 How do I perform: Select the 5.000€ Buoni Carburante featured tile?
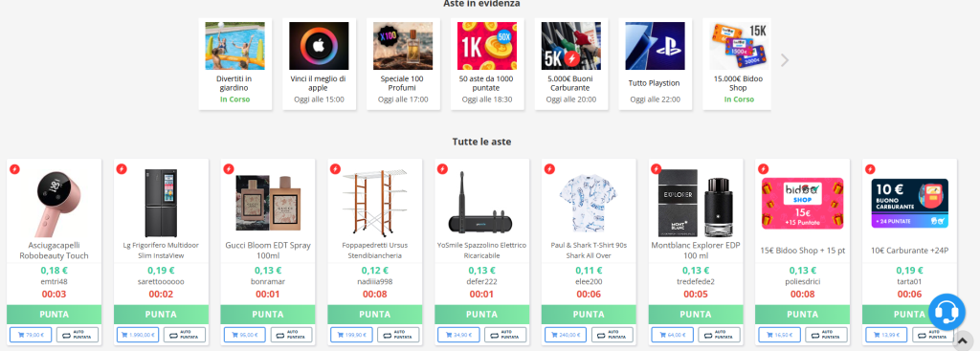coord(570,64)
